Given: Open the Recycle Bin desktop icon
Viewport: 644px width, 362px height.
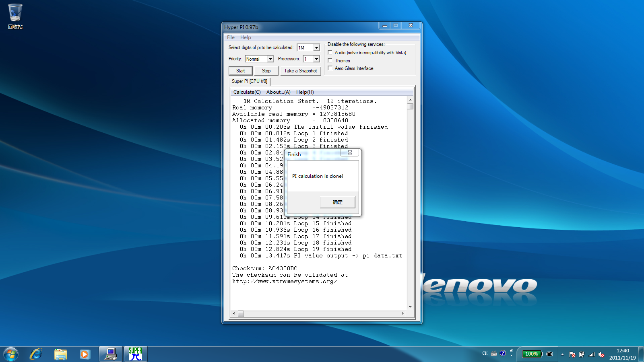Looking at the screenshot, I should pyautogui.click(x=15, y=17).
